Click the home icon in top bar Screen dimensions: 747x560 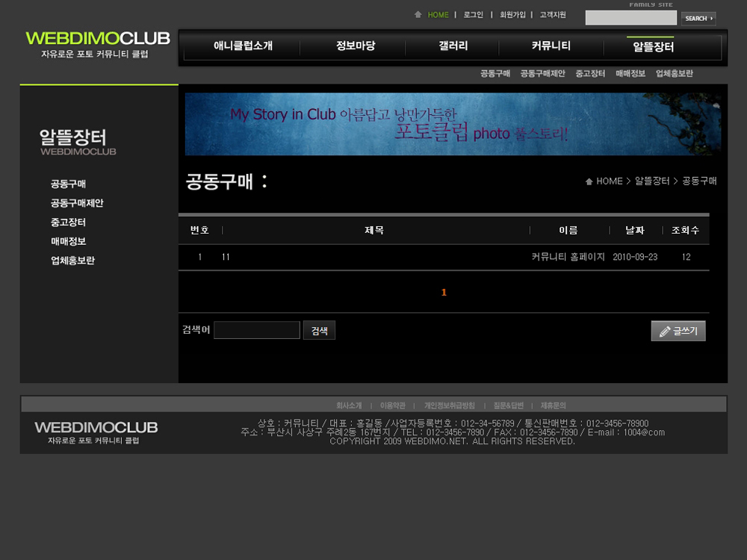tap(418, 15)
